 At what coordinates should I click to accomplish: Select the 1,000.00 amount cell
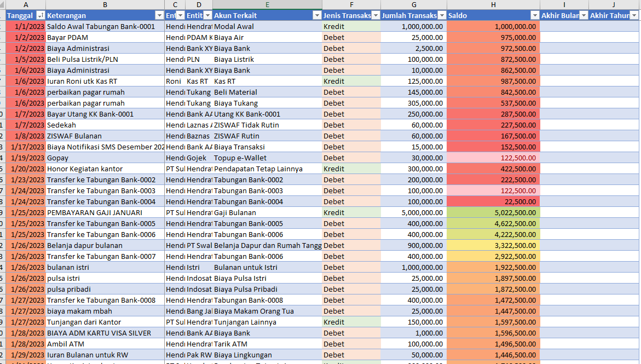tap(414, 333)
